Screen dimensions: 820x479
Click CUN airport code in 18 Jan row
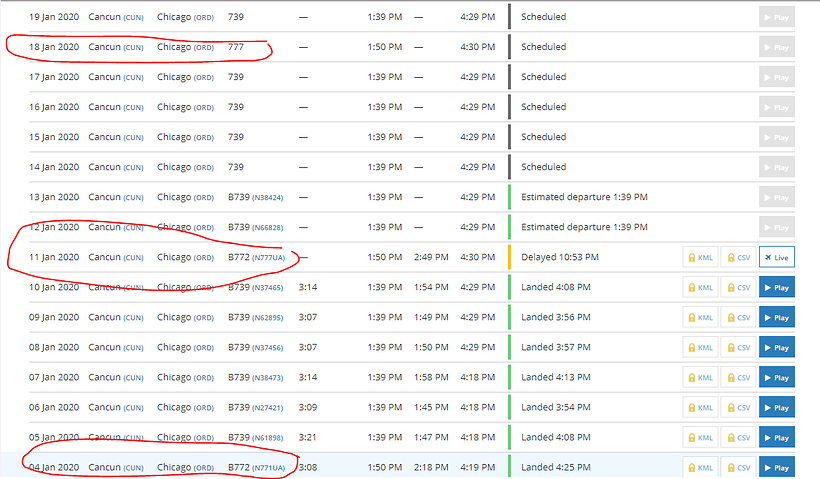[x=133, y=48]
